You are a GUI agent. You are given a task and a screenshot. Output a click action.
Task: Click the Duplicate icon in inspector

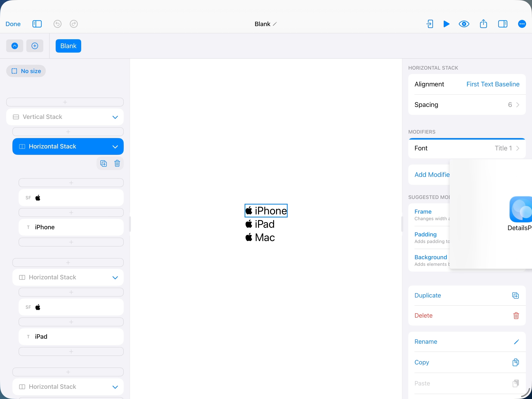click(x=515, y=296)
